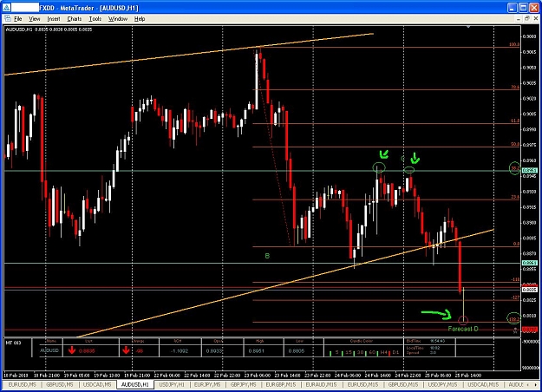Click the D1 candle color indicator

(x=394, y=353)
